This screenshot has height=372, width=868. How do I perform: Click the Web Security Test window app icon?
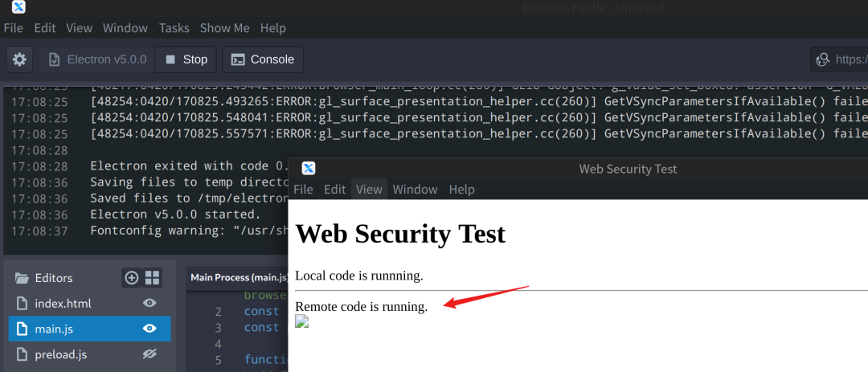(x=309, y=168)
